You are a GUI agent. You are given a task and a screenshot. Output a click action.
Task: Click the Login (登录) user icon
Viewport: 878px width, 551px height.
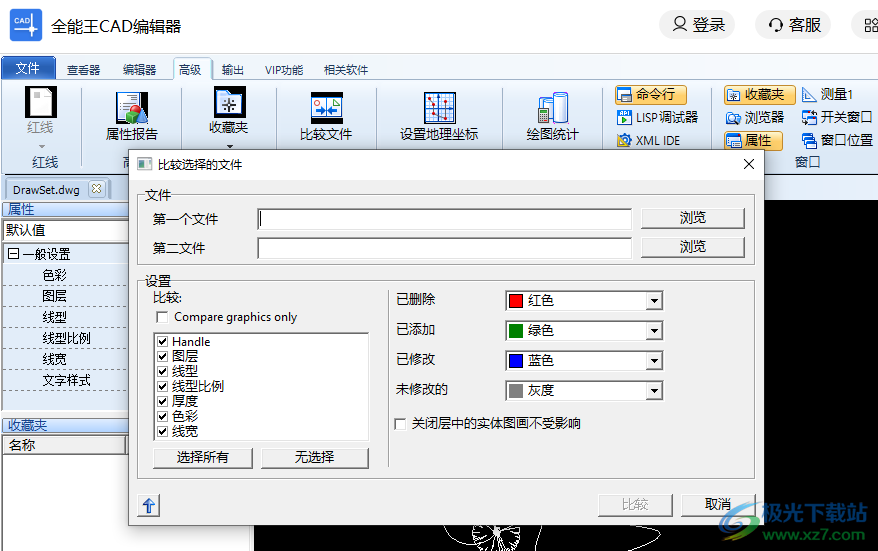(679, 24)
